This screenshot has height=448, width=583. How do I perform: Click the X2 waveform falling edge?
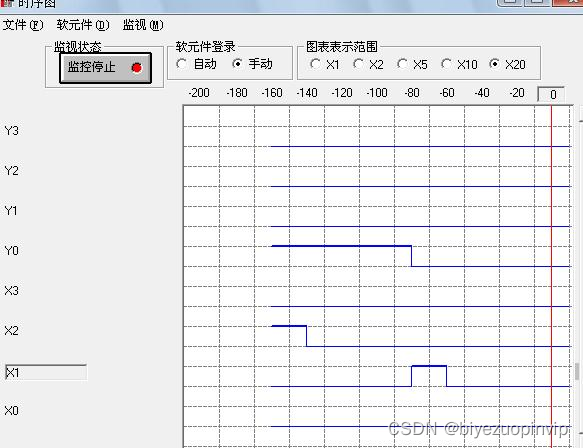(x=307, y=336)
